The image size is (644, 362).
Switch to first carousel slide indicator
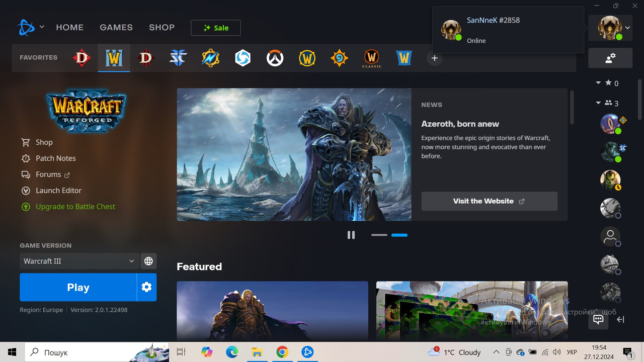[379, 235]
